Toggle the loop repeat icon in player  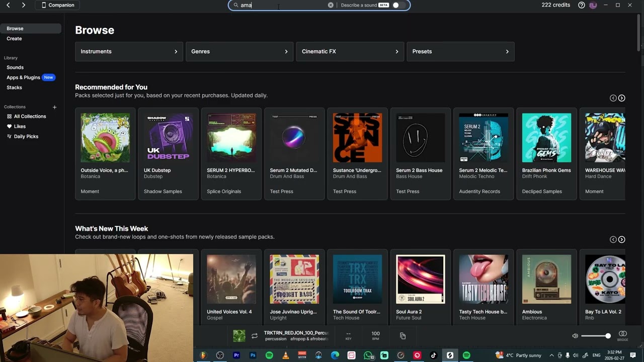click(x=255, y=336)
